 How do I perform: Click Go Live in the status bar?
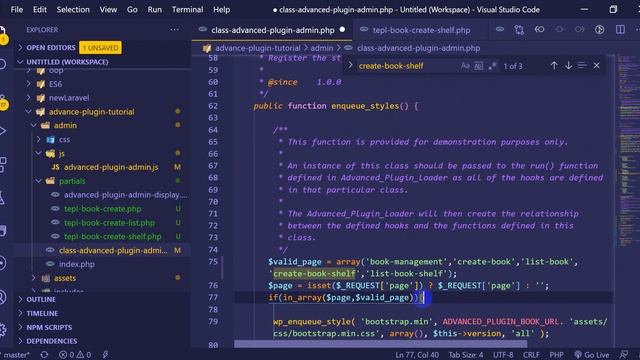[591, 355]
